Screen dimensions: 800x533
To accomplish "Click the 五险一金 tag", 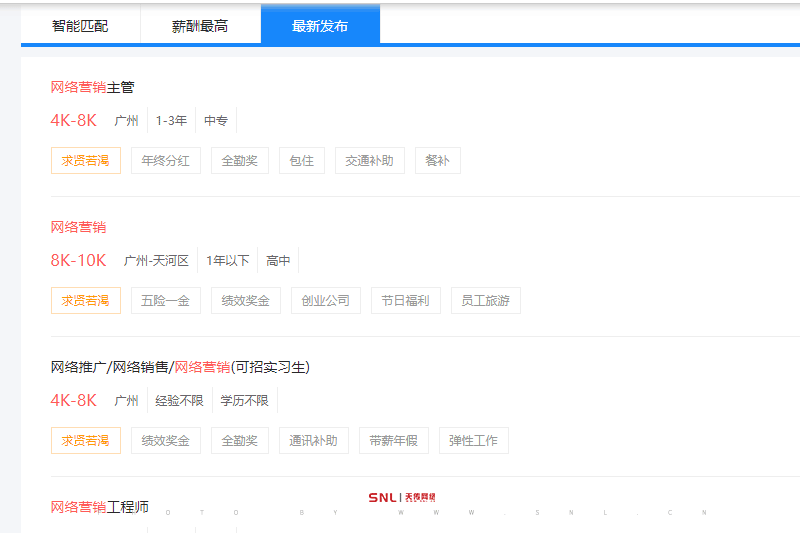I will (165, 300).
